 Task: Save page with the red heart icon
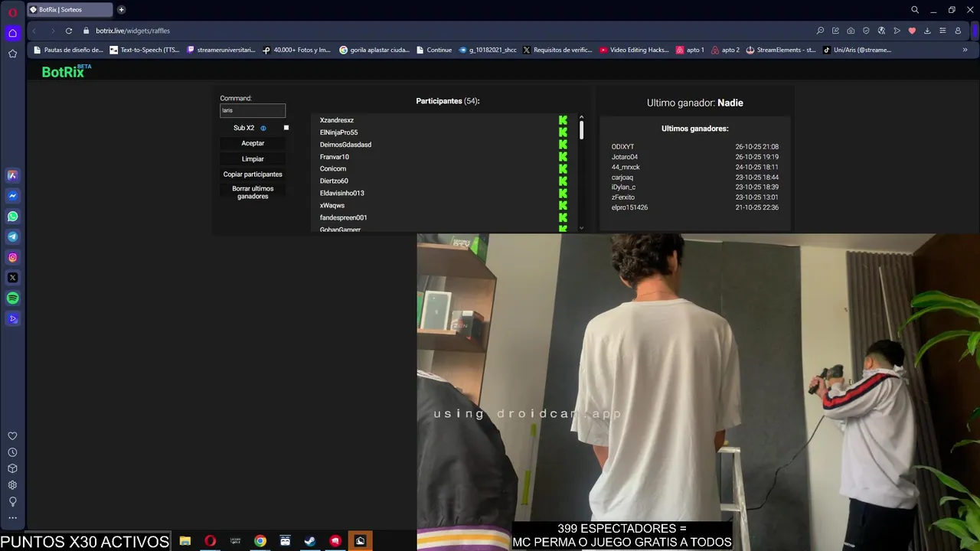912,31
